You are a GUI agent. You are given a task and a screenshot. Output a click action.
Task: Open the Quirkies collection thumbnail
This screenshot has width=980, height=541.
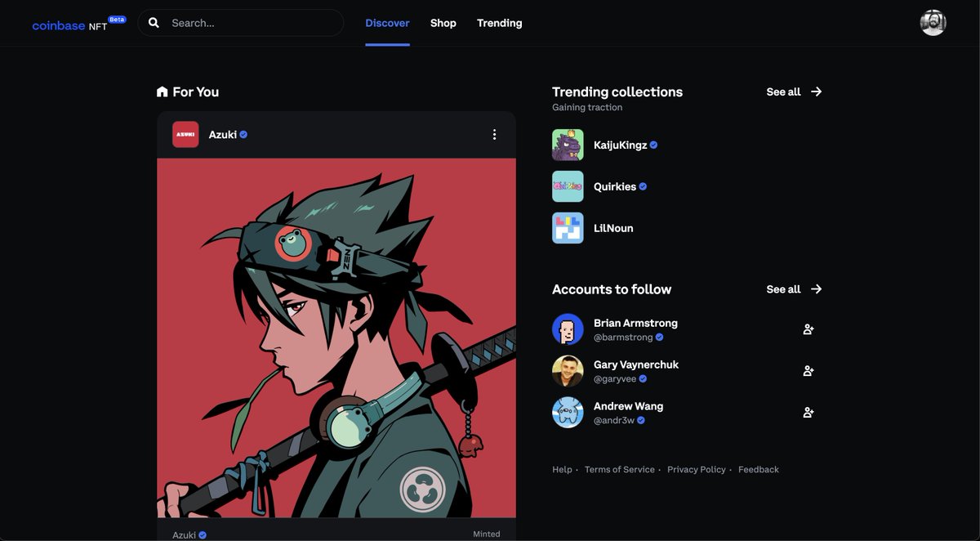click(x=568, y=186)
